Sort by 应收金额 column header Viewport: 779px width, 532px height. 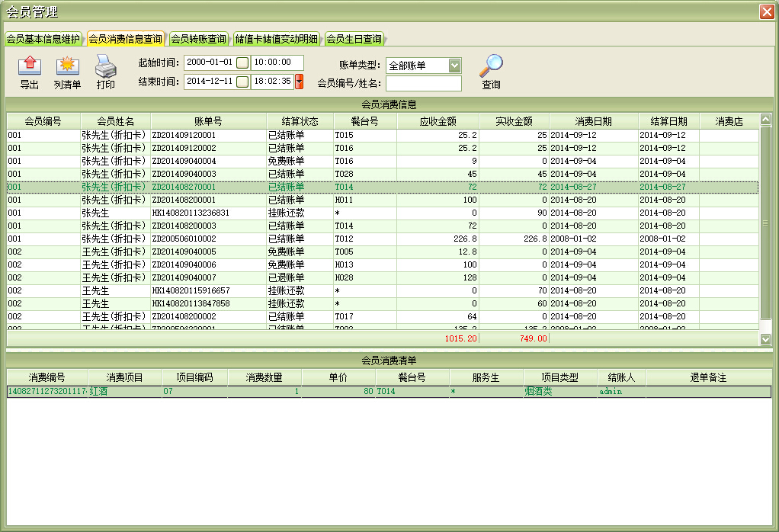click(x=438, y=121)
